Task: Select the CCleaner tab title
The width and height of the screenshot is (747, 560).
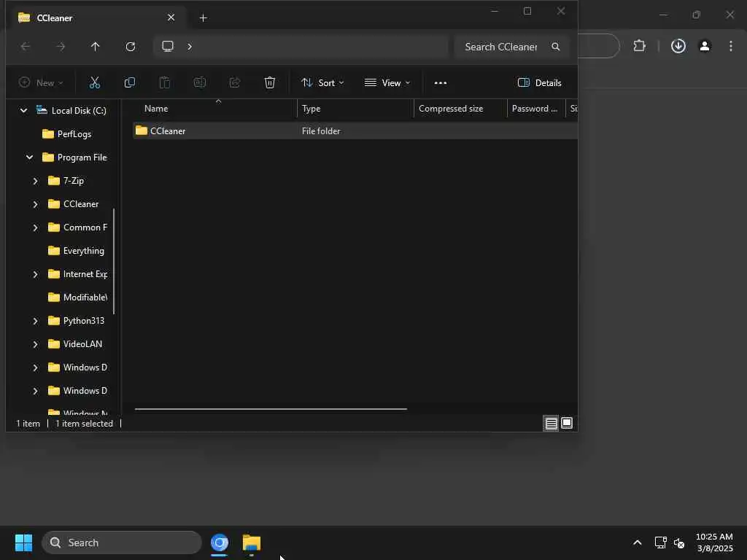Action: pos(54,18)
